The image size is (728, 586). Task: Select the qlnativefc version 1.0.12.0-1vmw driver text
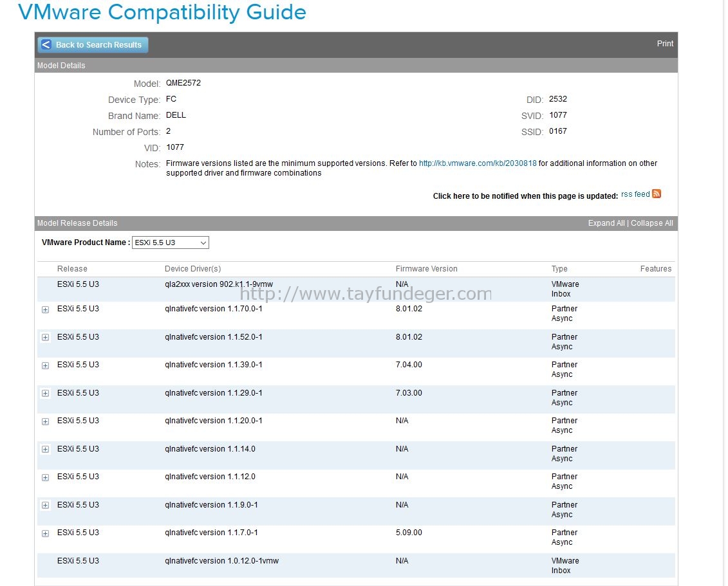pyautogui.click(x=221, y=561)
